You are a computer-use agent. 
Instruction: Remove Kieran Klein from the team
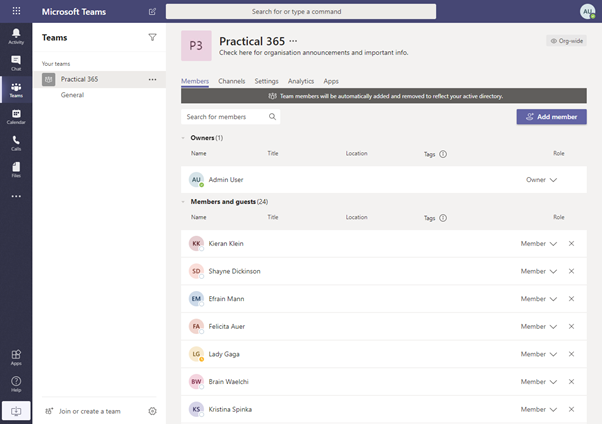click(x=571, y=243)
